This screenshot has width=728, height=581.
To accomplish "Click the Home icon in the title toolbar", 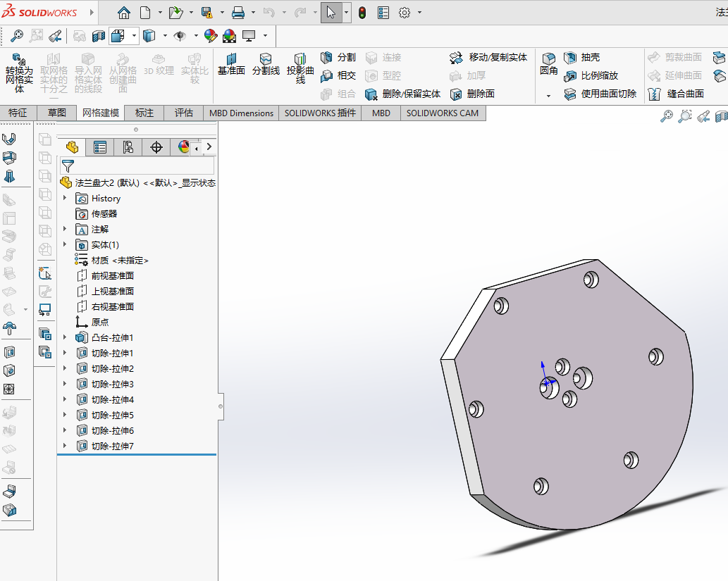I will [x=124, y=13].
